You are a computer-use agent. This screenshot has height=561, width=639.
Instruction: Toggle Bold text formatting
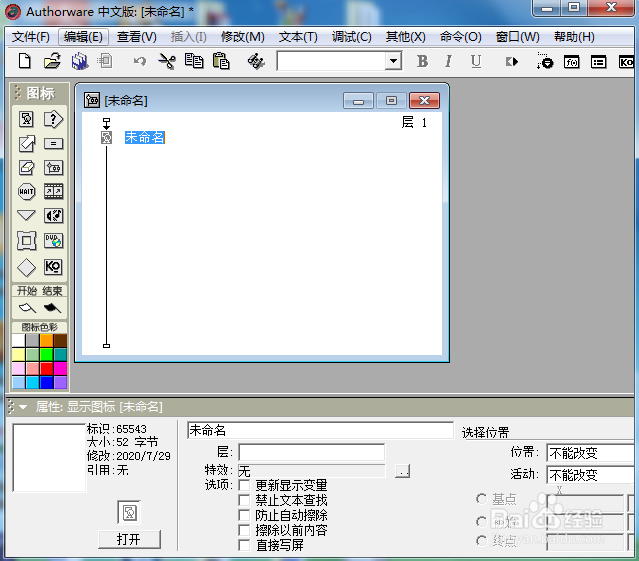click(x=423, y=62)
